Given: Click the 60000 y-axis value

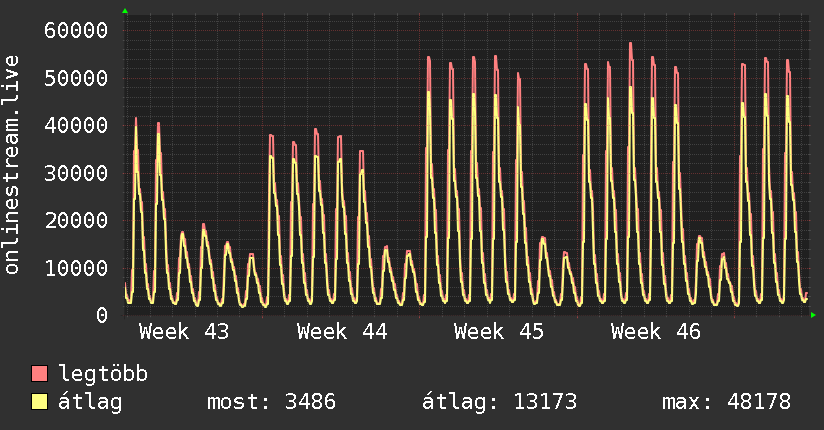Looking at the screenshot, I should pos(77,30).
